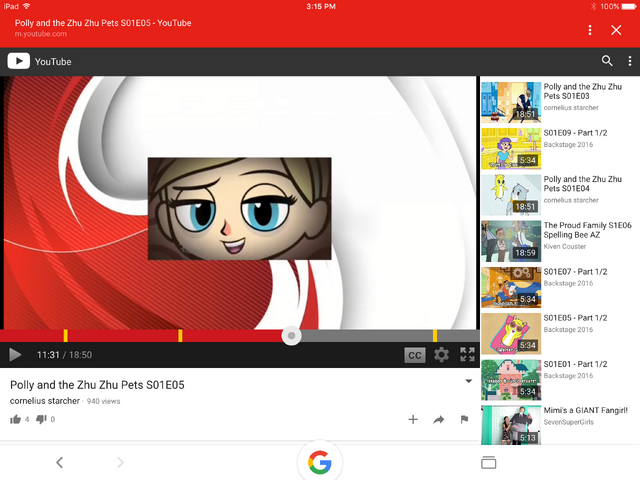The height and width of the screenshot is (480, 640).
Task: Go back with browser back arrow
Action: point(60,462)
